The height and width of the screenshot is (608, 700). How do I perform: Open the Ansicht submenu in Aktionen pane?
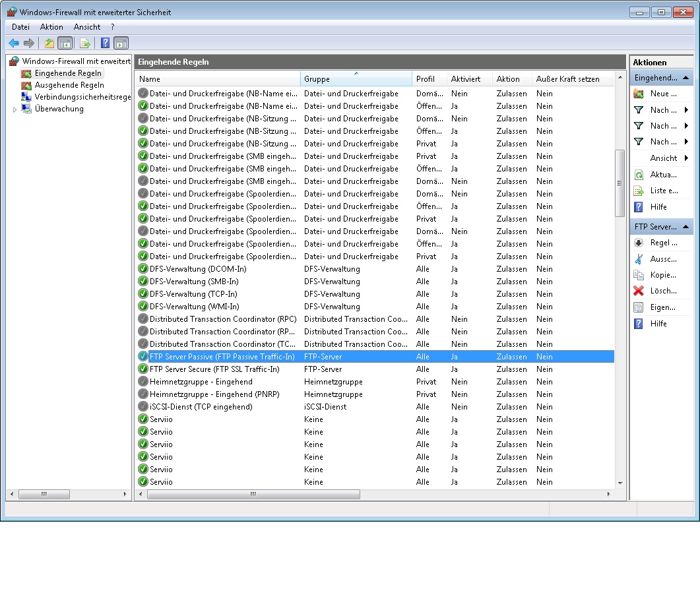click(663, 158)
